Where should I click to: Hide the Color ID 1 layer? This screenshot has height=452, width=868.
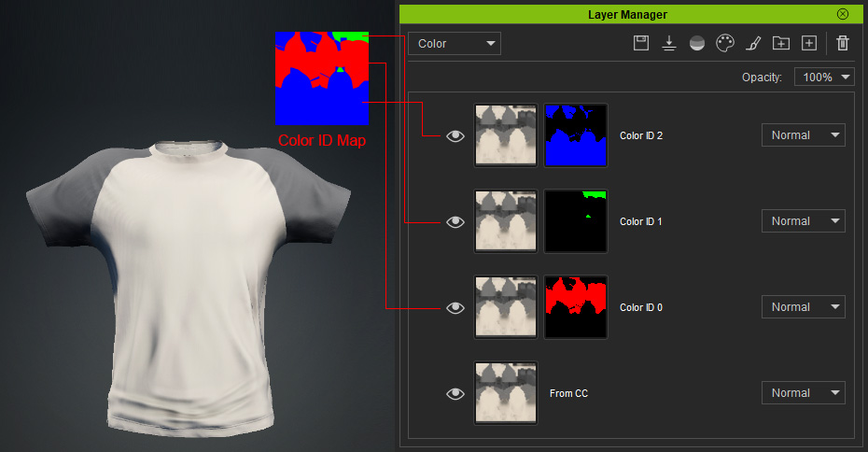[455, 221]
